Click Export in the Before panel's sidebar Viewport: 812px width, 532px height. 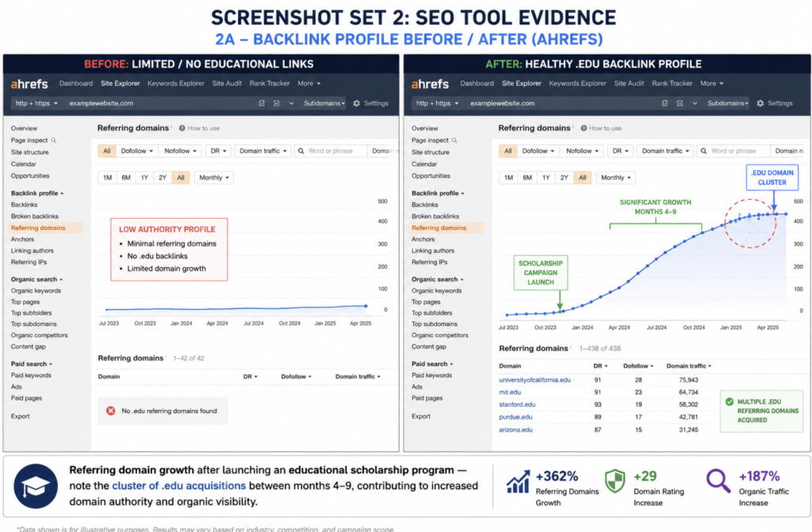20,416
